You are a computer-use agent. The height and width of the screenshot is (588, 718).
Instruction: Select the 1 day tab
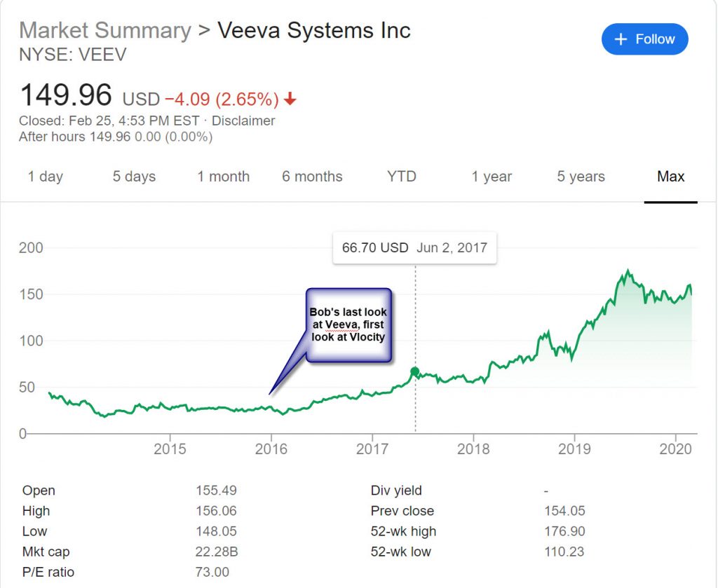pos(46,177)
